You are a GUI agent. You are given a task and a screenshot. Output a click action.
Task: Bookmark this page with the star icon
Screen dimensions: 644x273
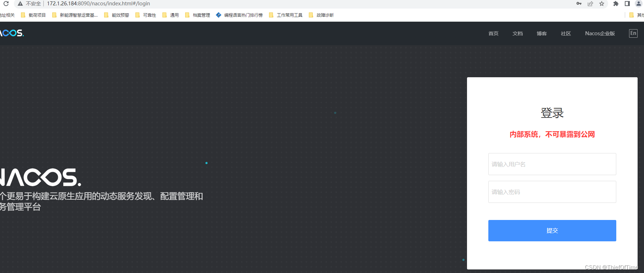pos(602,4)
